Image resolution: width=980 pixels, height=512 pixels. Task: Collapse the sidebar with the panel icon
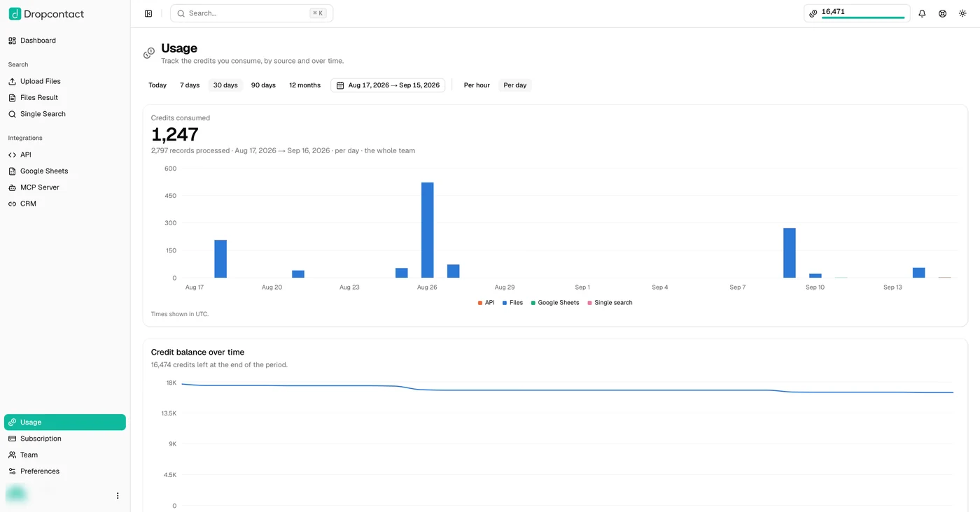click(x=148, y=13)
